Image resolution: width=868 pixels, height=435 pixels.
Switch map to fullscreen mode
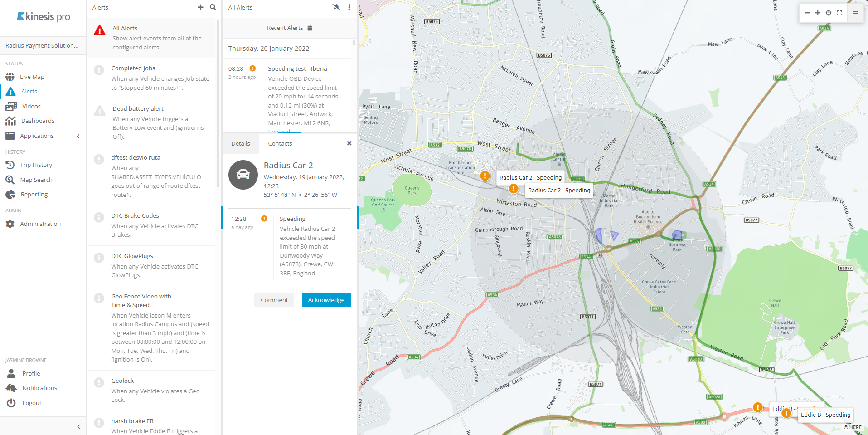[x=839, y=13]
